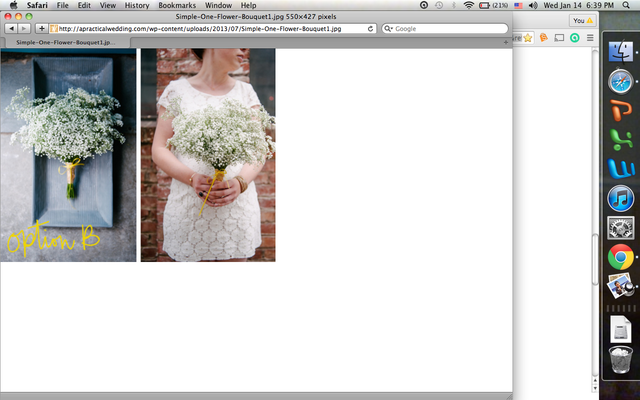Go forward with the Safari forward arrow
The image size is (640, 400).
click(24, 29)
